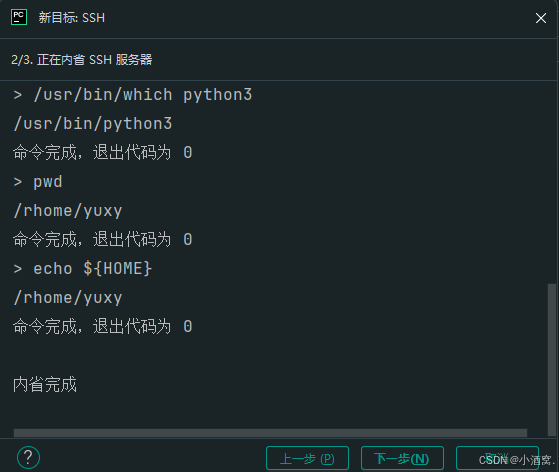
Task: Click the exit code line after python3 output
Action: (103, 153)
